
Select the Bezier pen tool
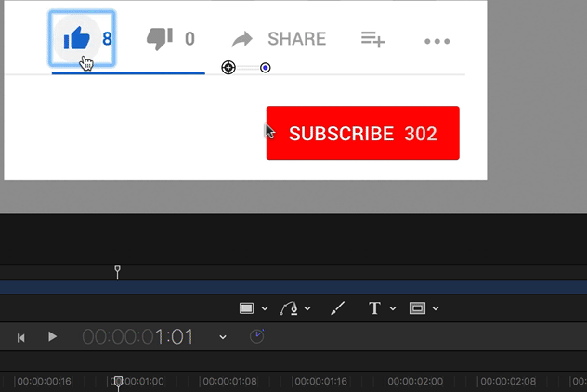click(x=289, y=308)
